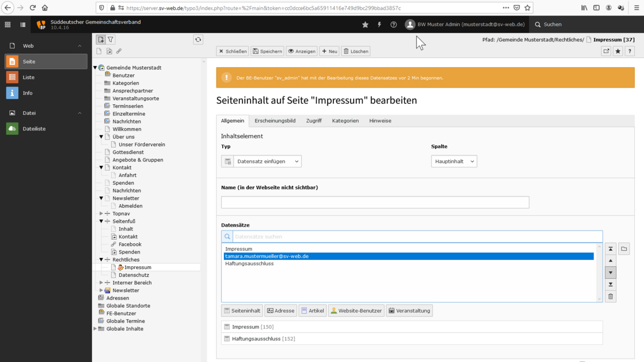Open the BW Muster Admin user menu
The height and width of the screenshot is (362, 644).
(x=465, y=25)
